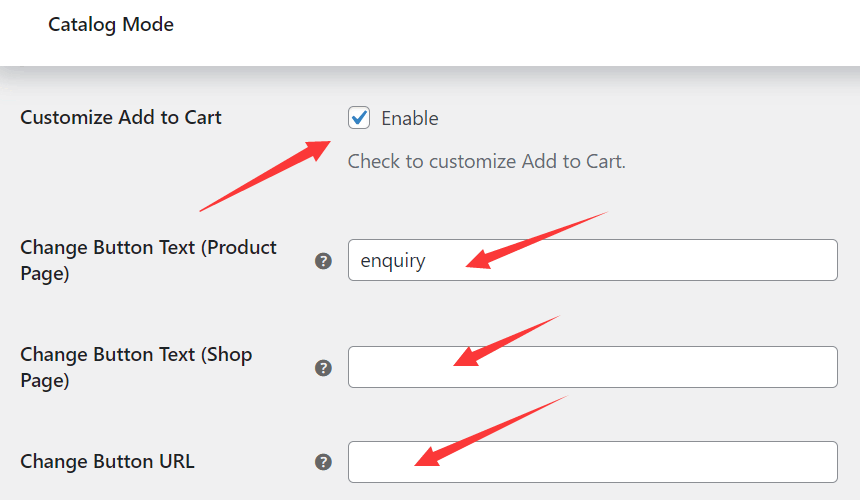Click the word 'enquiry' in the text field
860x500 pixels.
(393, 261)
